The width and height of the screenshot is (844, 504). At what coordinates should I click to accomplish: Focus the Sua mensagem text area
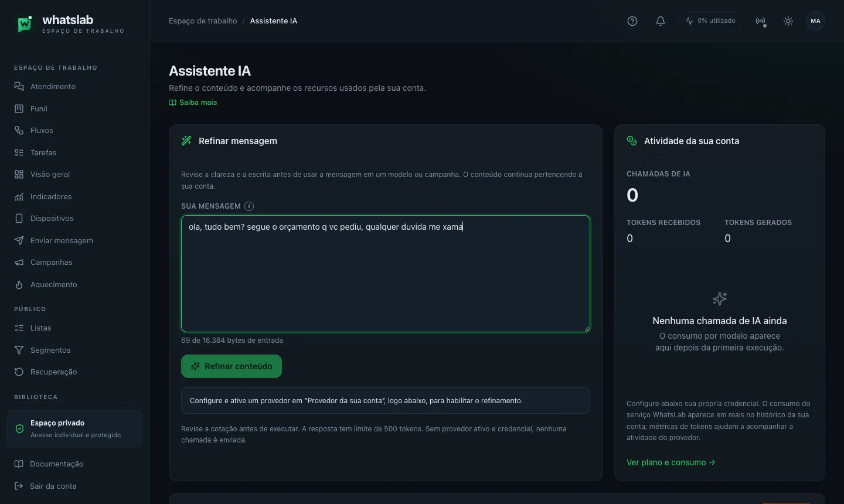point(386,274)
